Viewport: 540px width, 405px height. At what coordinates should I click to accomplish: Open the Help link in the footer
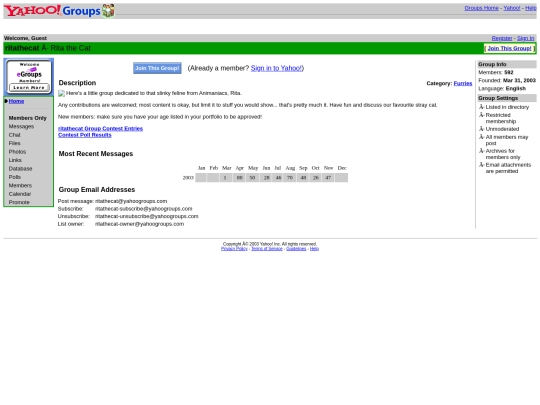314,249
